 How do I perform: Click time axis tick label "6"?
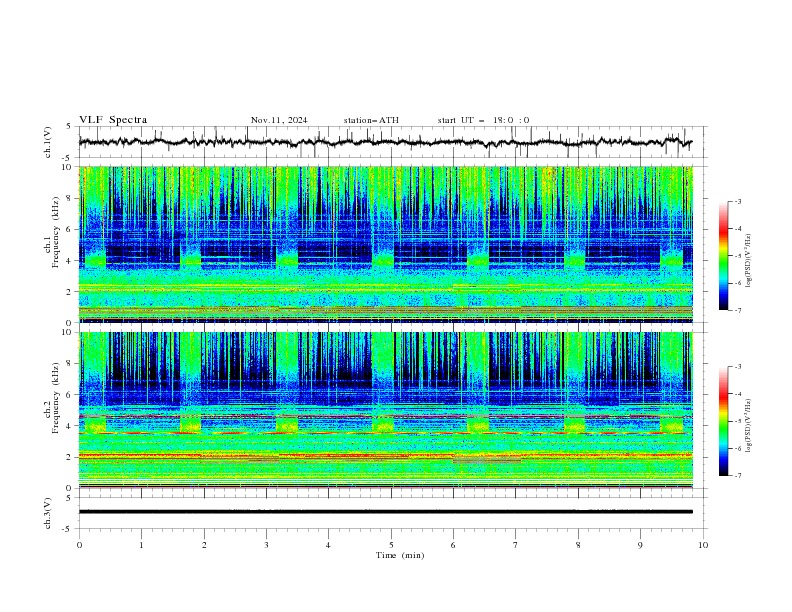click(x=453, y=545)
